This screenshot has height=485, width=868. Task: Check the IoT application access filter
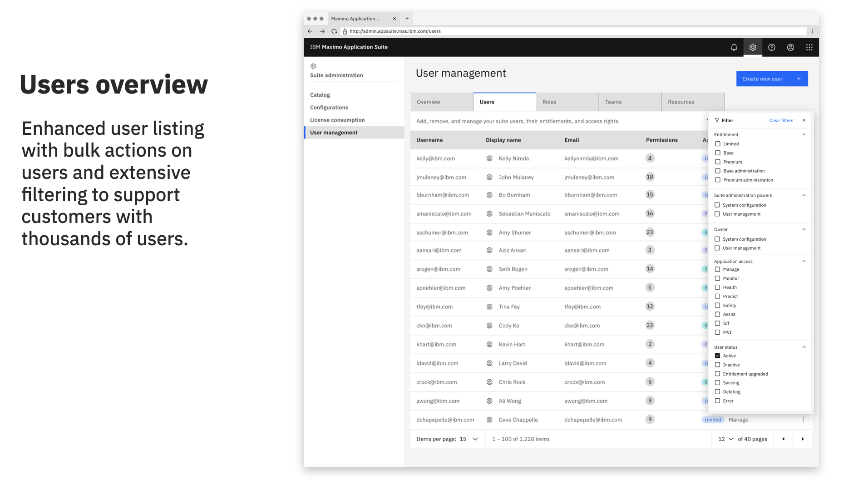point(717,323)
